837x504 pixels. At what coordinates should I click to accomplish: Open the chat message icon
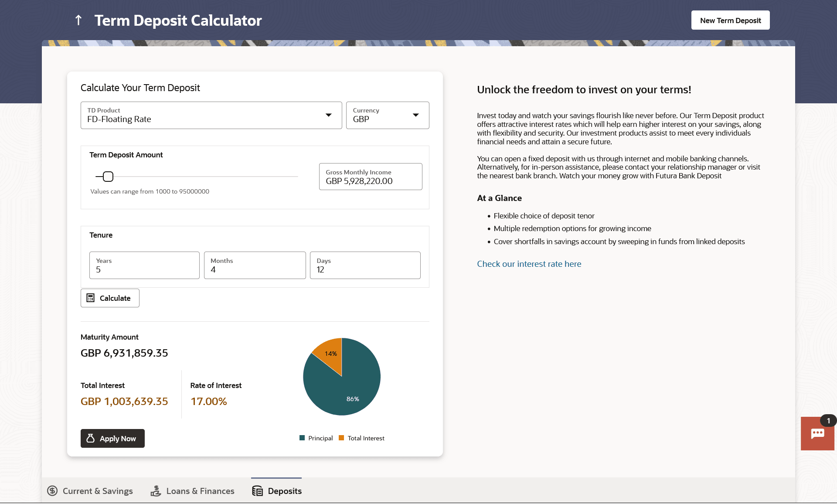click(817, 434)
